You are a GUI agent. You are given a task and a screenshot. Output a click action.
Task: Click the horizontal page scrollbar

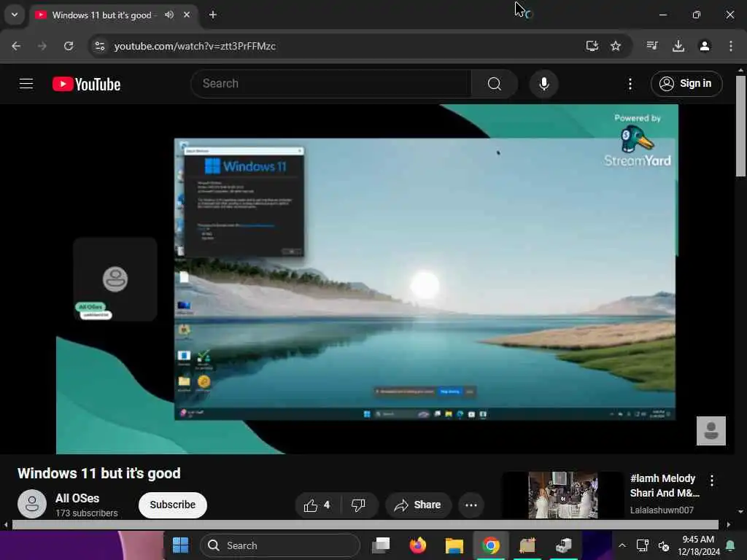coord(365,525)
